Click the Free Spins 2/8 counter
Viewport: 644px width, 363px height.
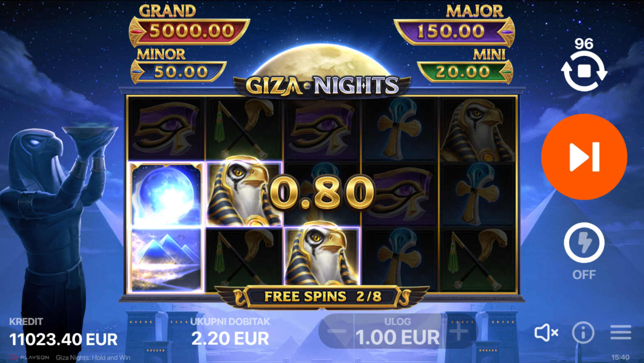pyautogui.click(x=322, y=296)
